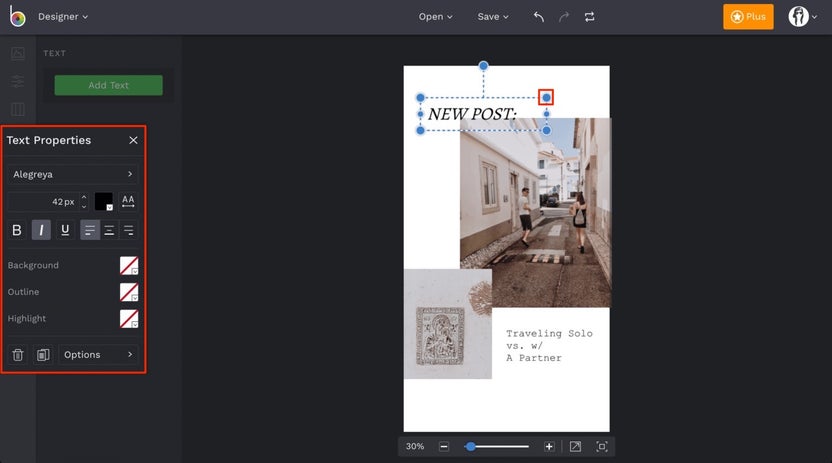Toggle underline formatting
The width and height of the screenshot is (832, 463).
65,230
